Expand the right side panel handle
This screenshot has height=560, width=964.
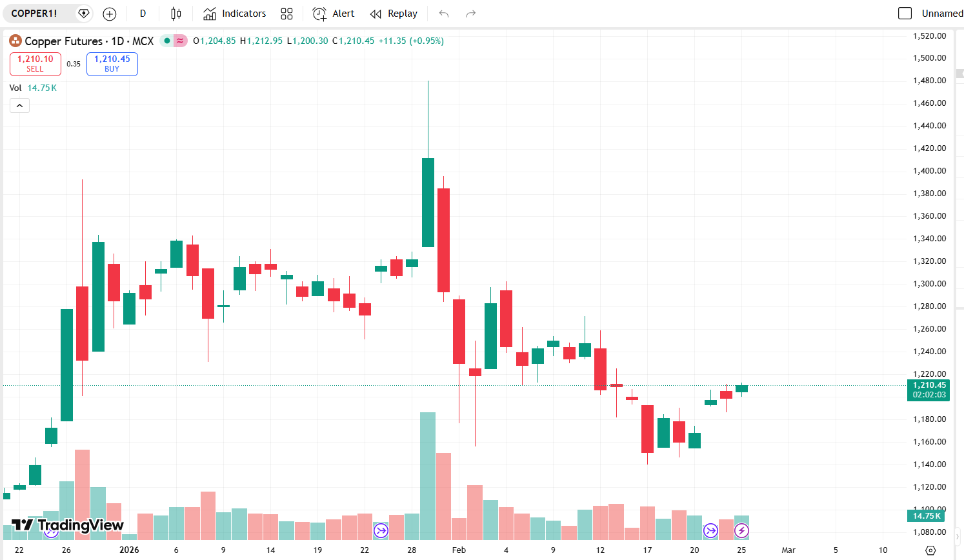[958, 536]
